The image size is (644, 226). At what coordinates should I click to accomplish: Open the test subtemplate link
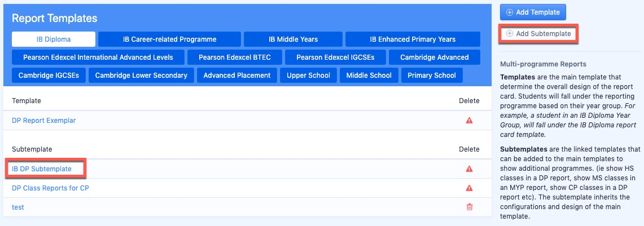tap(18, 207)
